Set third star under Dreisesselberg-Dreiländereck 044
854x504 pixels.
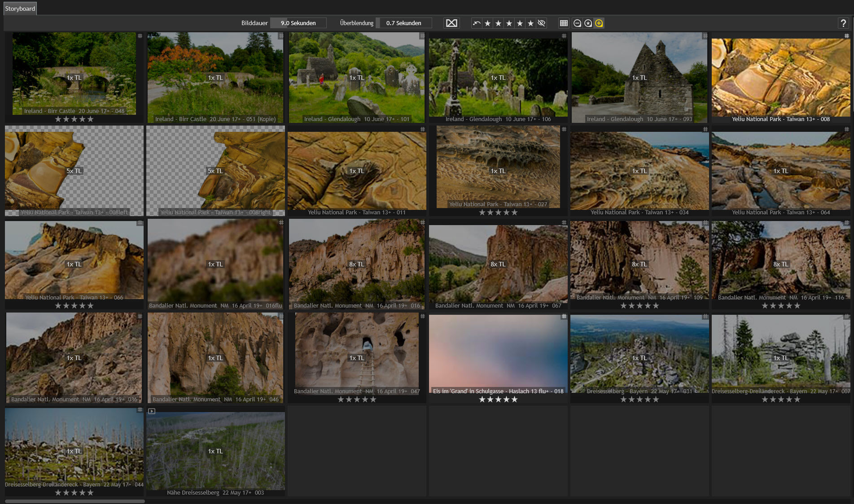point(74,493)
